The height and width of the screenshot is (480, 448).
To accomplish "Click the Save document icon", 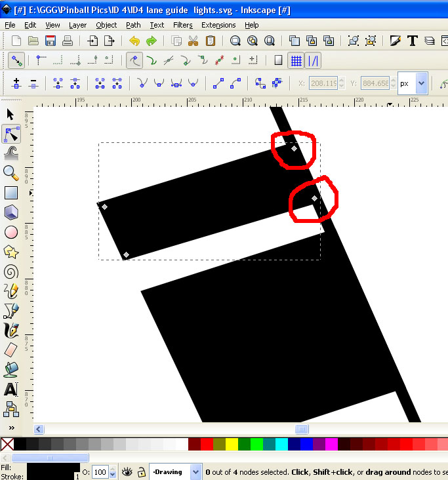I will coord(50,41).
